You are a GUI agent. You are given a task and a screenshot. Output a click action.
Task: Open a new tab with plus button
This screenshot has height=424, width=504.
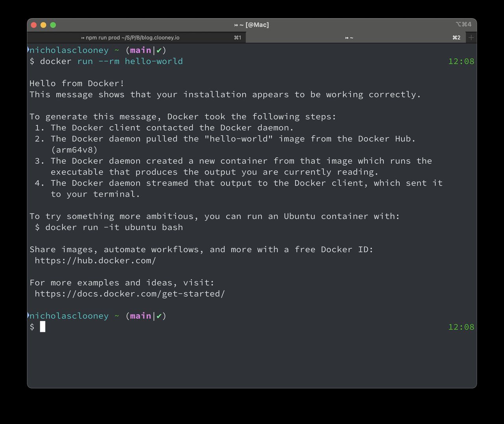(471, 38)
